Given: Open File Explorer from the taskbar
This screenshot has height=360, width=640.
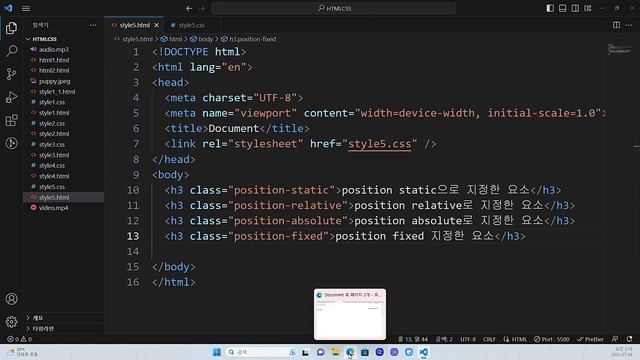Looking at the screenshot, I should 336,352.
